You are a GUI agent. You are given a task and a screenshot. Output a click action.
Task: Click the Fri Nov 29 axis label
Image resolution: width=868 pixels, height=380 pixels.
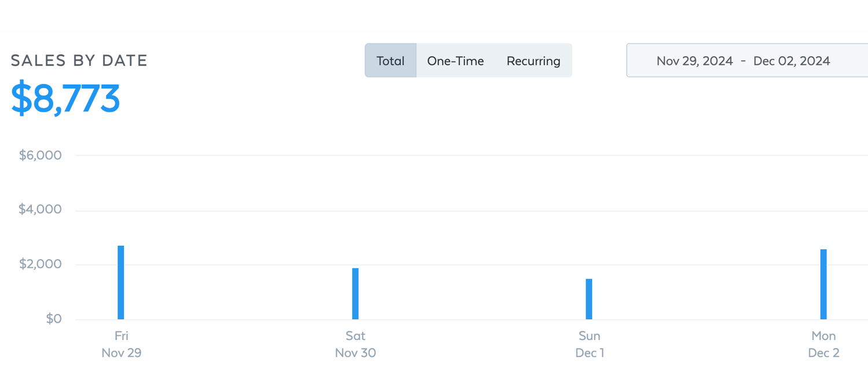click(x=121, y=344)
